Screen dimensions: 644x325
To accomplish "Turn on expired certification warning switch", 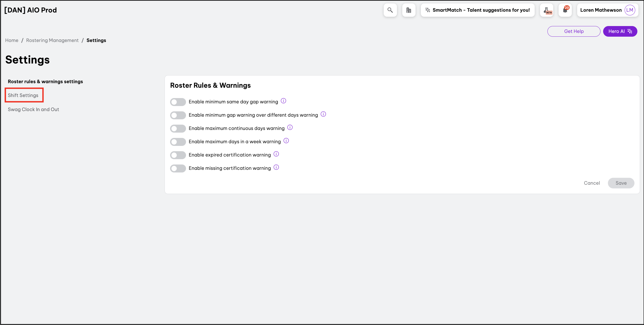I will point(178,155).
